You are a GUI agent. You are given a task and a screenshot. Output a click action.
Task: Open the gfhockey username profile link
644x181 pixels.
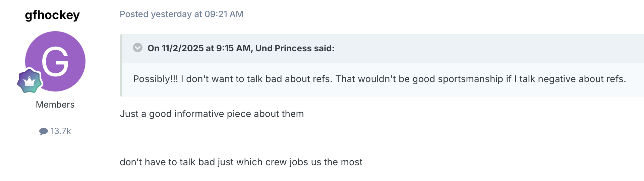coord(52,15)
